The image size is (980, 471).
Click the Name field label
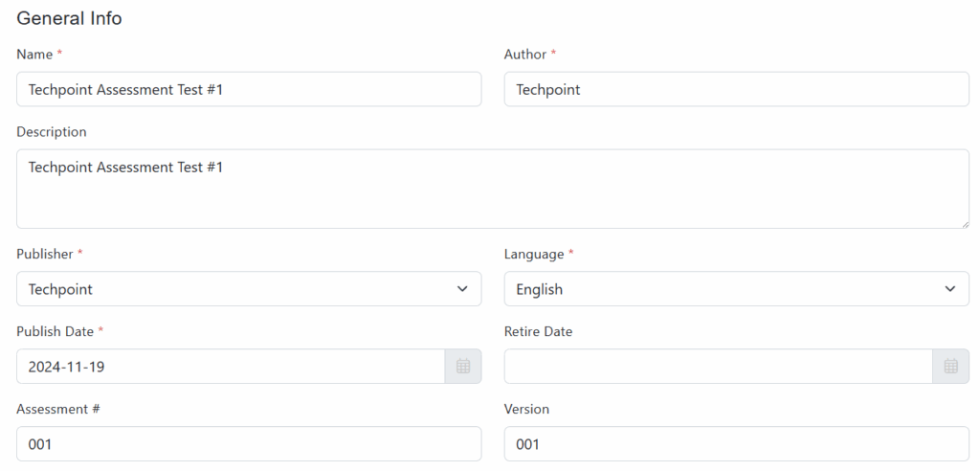(x=34, y=55)
